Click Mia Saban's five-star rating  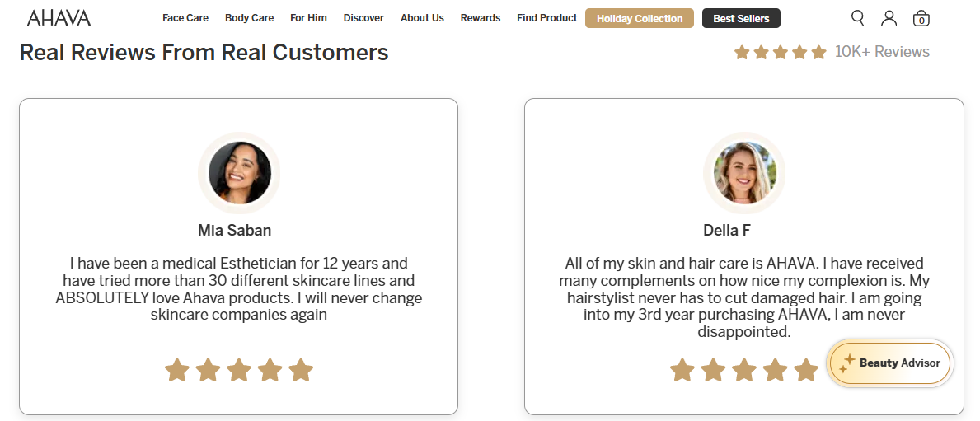[239, 371]
